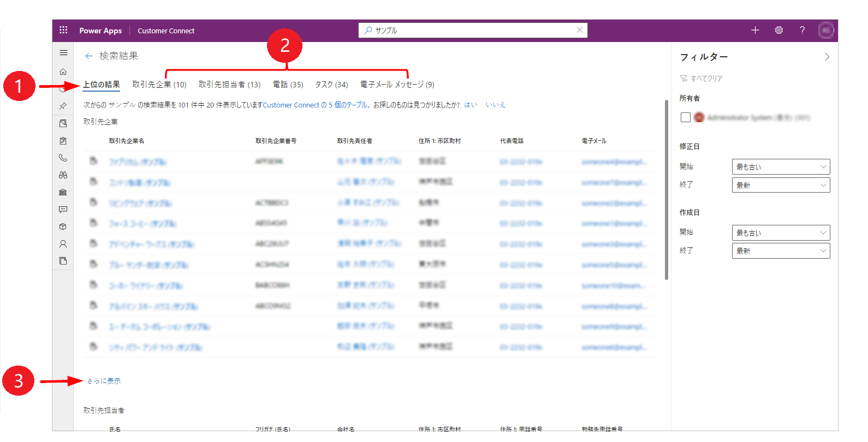The width and height of the screenshot is (868, 442).
Task: Go to Home in the sidebar
Action: click(63, 71)
